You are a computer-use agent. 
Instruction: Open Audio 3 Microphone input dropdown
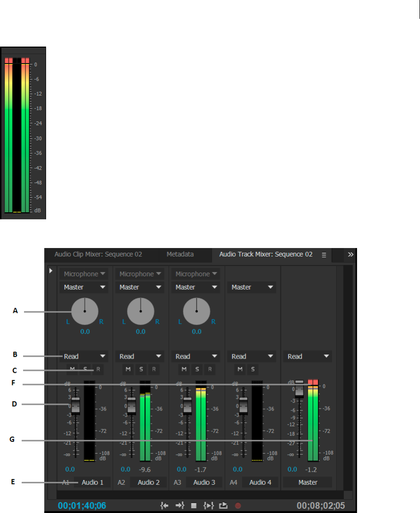[196, 274]
